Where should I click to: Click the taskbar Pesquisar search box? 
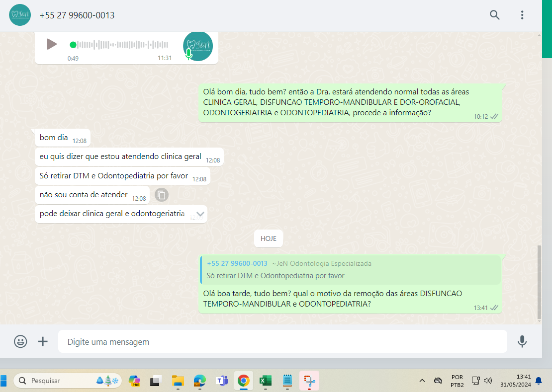tap(68, 381)
